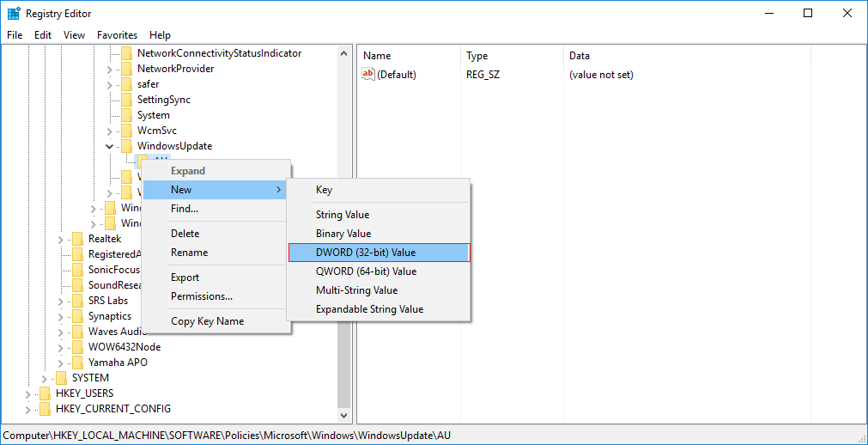
Task: Click Permissions... in the context menu
Action: point(202,296)
